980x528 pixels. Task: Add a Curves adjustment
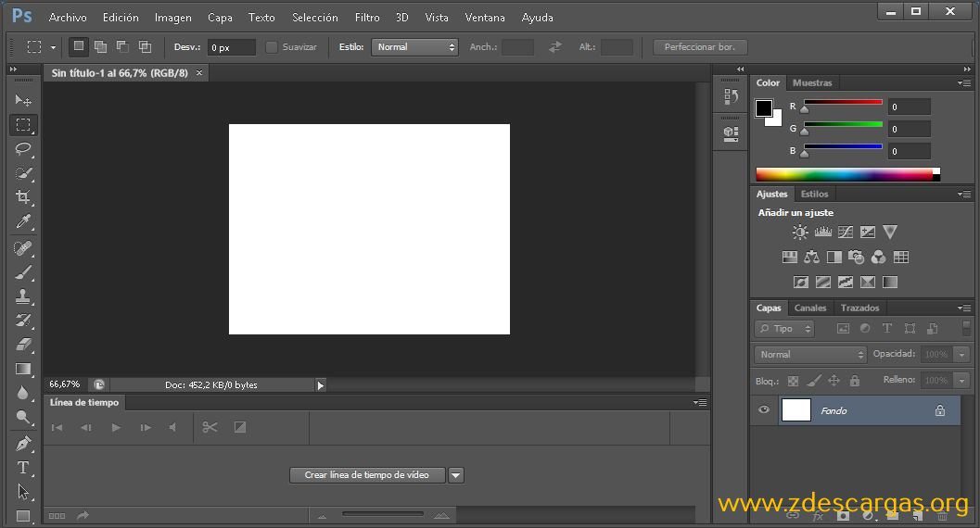(x=846, y=233)
